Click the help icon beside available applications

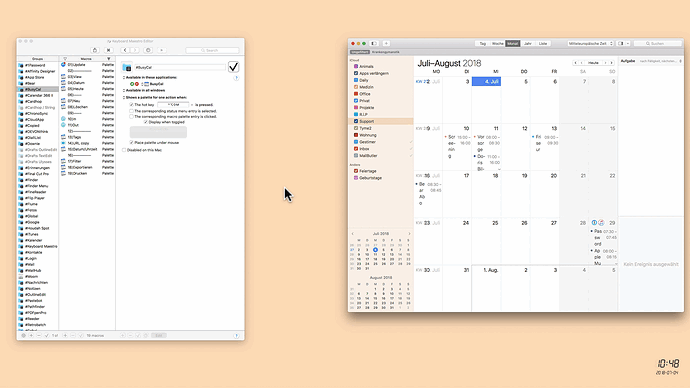click(236, 78)
